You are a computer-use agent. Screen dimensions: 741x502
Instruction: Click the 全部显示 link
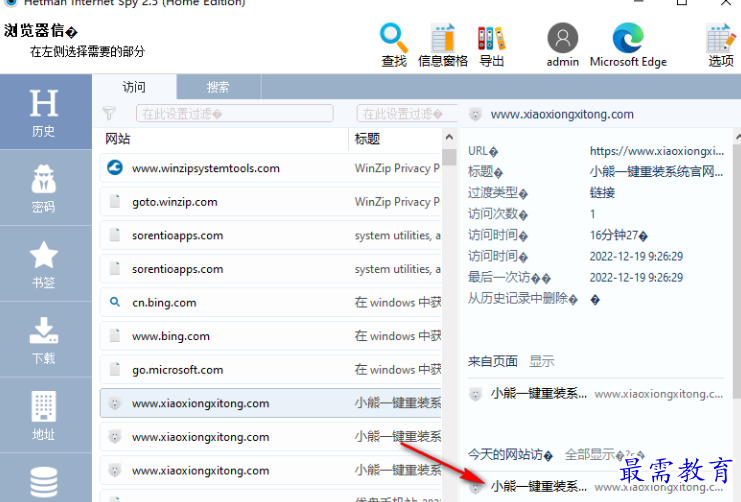click(x=590, y=455)
